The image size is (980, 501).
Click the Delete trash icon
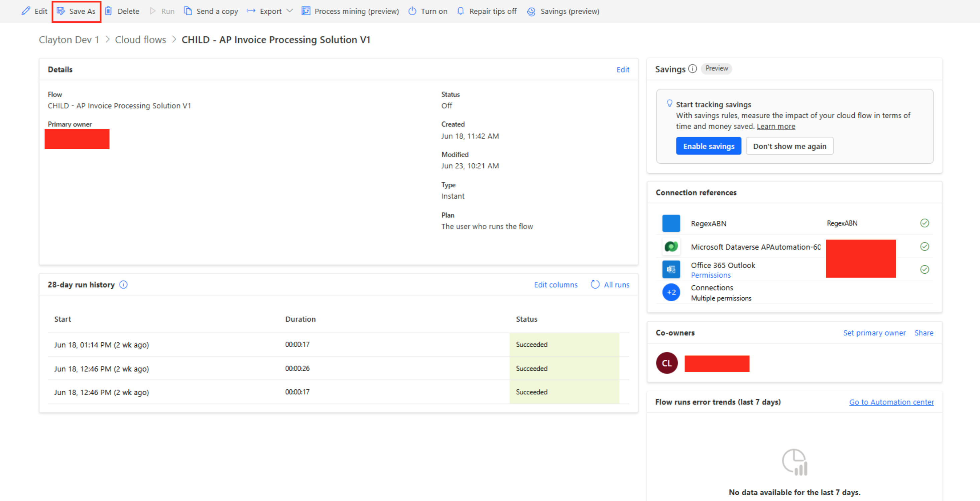[x=108, y=11]
